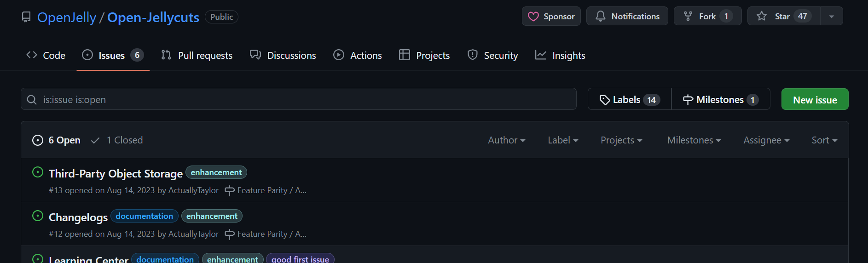Click the Fork button label

click(x=707, y=17)
